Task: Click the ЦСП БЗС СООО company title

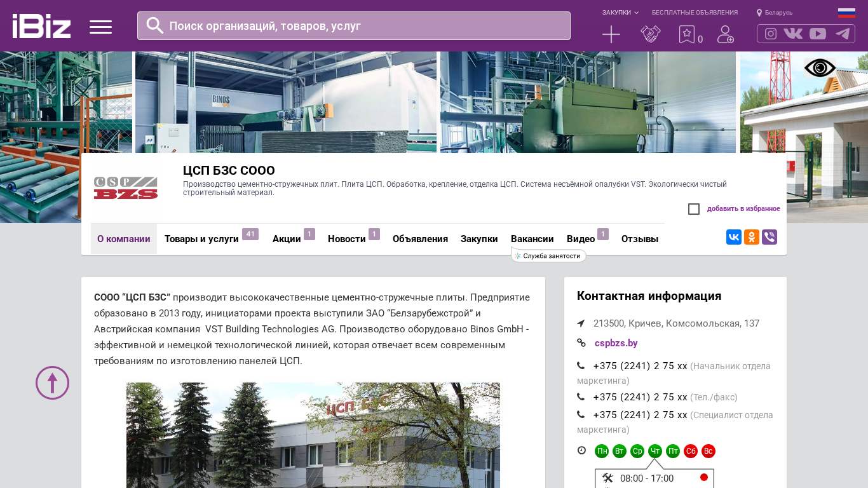Action: 229,170
